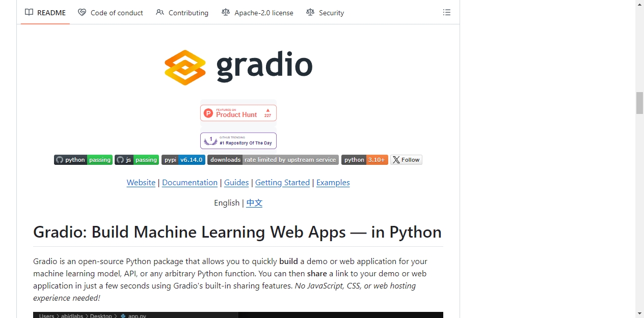The height and width of the screenshot is (318, 644).
Task: Switch to Code of conduct tab
Action: pos(111,13)
